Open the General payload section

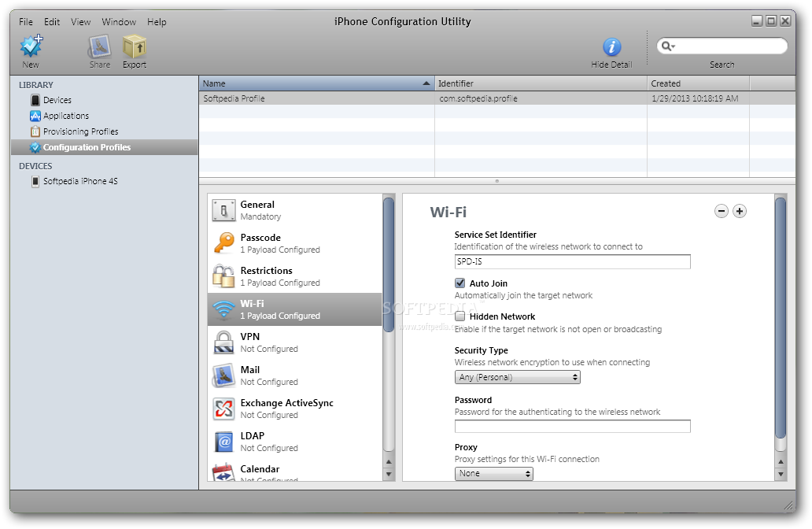tap(294, 210)
